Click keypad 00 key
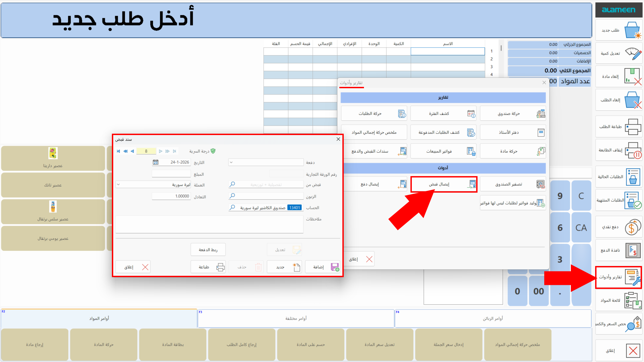Screen dimensions: 644x362 [539, 291]
